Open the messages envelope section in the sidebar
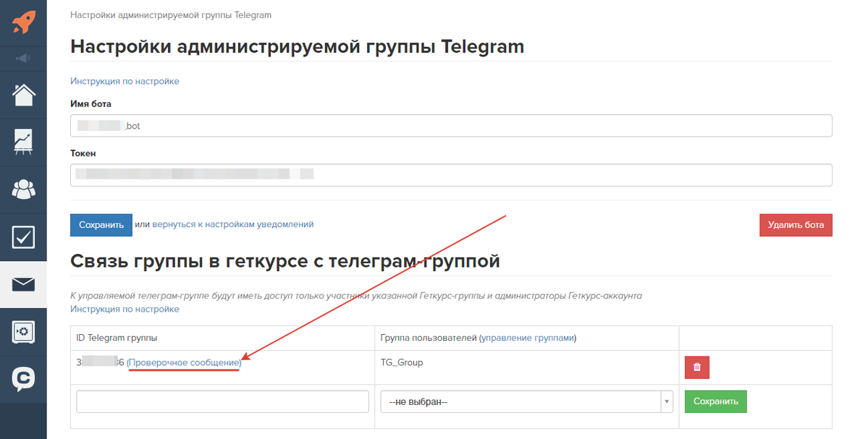This screenshot has height=439, width=868. pos(23,285)
